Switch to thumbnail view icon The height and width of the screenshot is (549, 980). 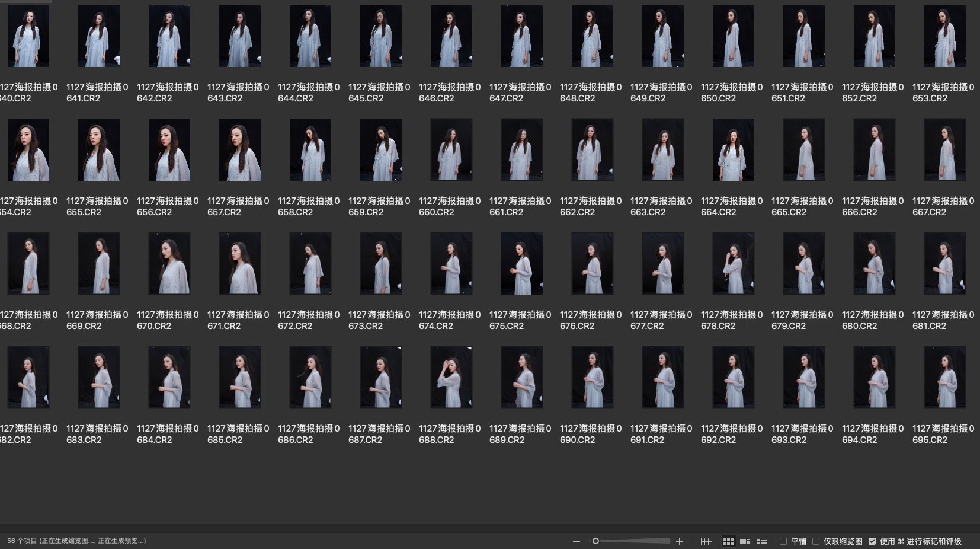pyautogui.click(x=728, y=541)
